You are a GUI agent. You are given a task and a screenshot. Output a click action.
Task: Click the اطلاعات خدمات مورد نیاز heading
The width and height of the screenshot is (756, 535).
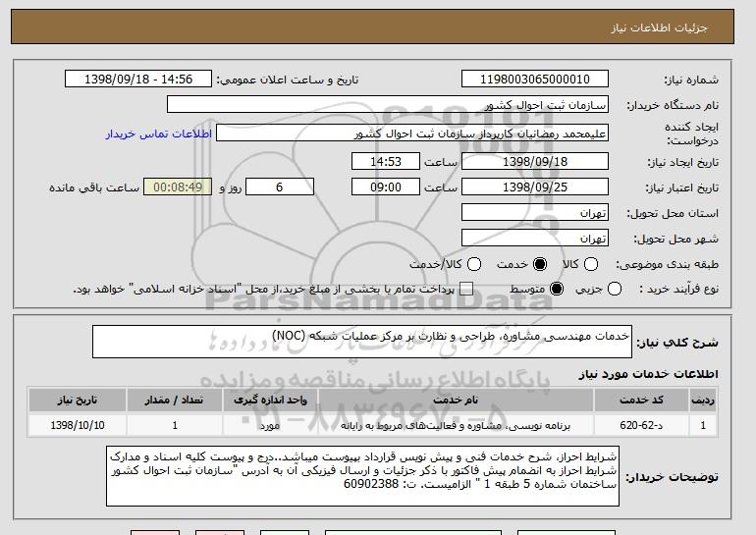click(648, 374)
